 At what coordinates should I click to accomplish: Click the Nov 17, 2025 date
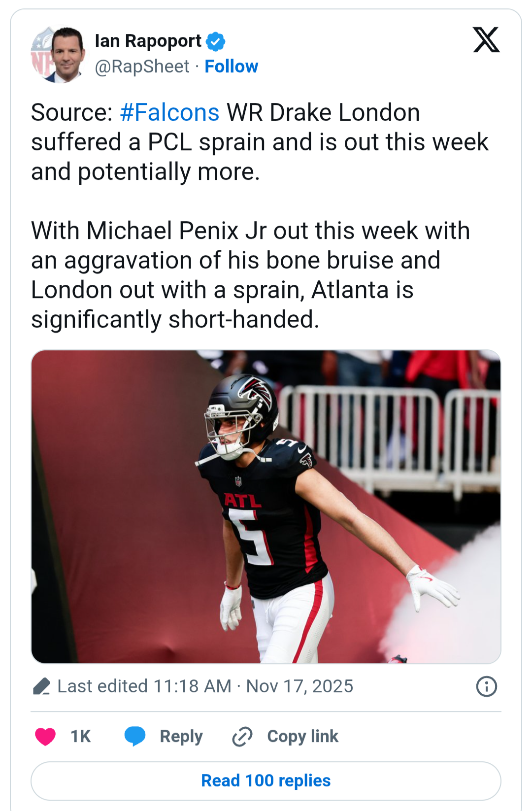pyautogui.click(x=299, y=686)
